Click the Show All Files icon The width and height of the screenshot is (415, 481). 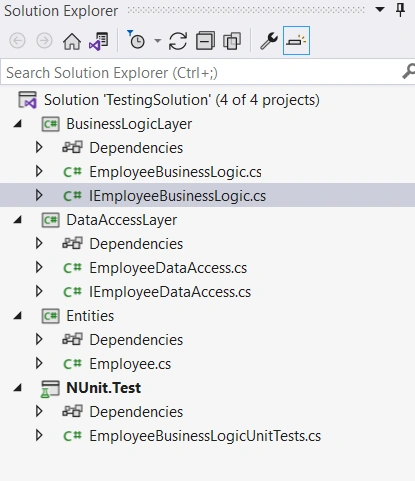(232, 41)
